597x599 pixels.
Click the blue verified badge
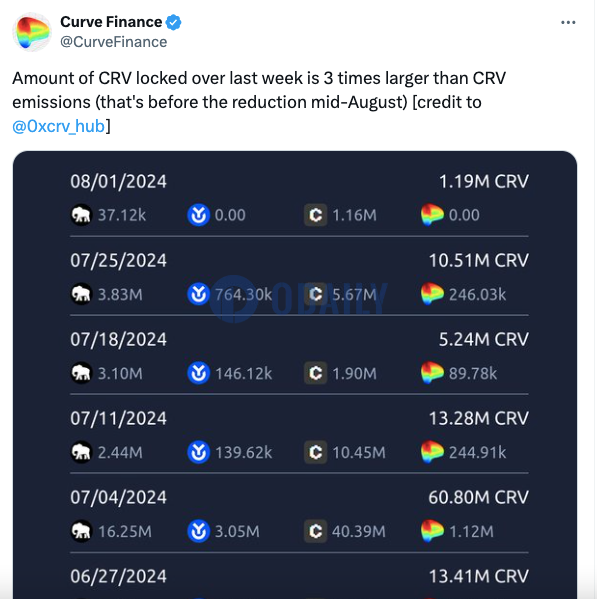(173, 22)
